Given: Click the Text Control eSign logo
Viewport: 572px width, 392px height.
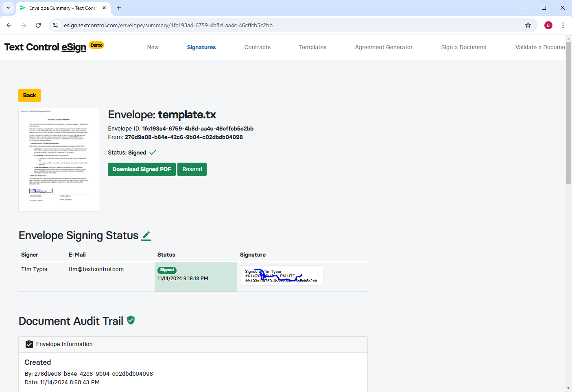Looking at the screenshot, I should tap(45, 47).
